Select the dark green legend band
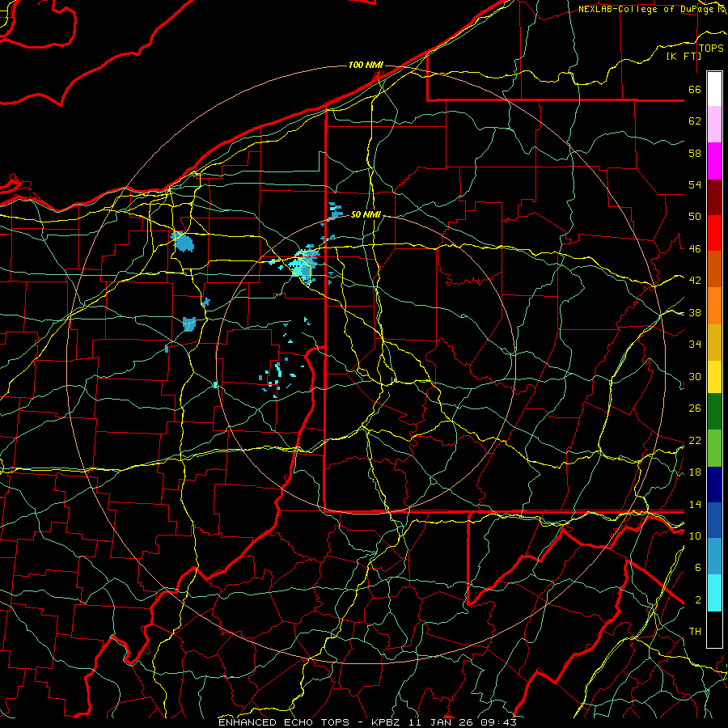728x728 pixels. pos(714,412)
